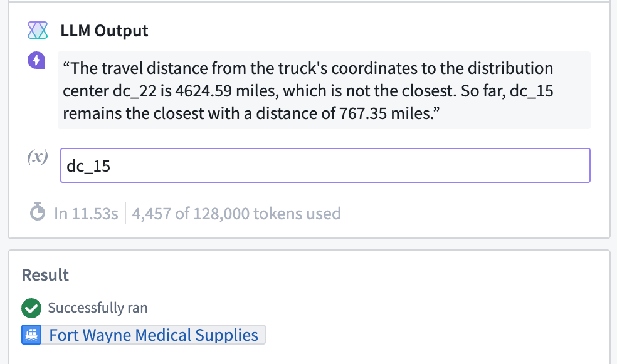Select the (x) output variable icon

pyautogui.click(x=38, y=157)
